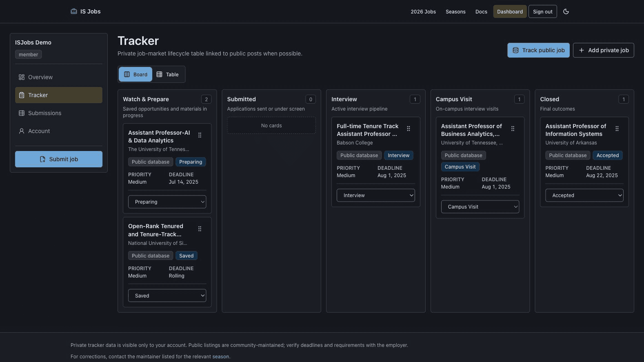Open Overview in the sidebar

[59, 77]
